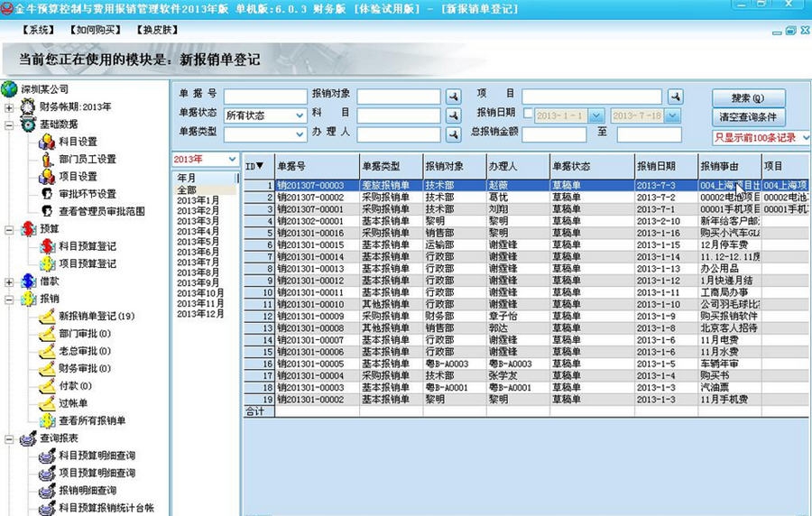Click the 科目预算登记 icon under 预算
Screen dimensions: 812x516
[47, 246]
